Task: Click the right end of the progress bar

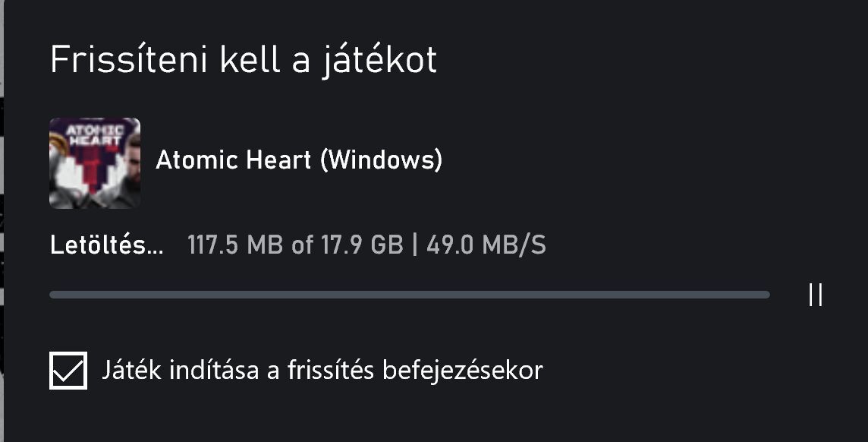Action: point(765,295)
